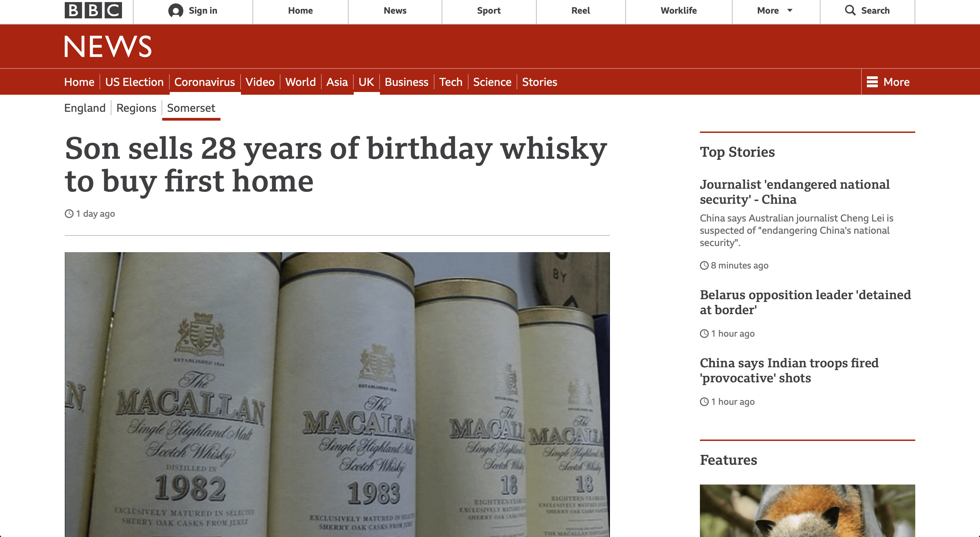Click the clock icon beside 1 day ago
The width and height of the screenshot is (980, 537).
tap(69, 214)
